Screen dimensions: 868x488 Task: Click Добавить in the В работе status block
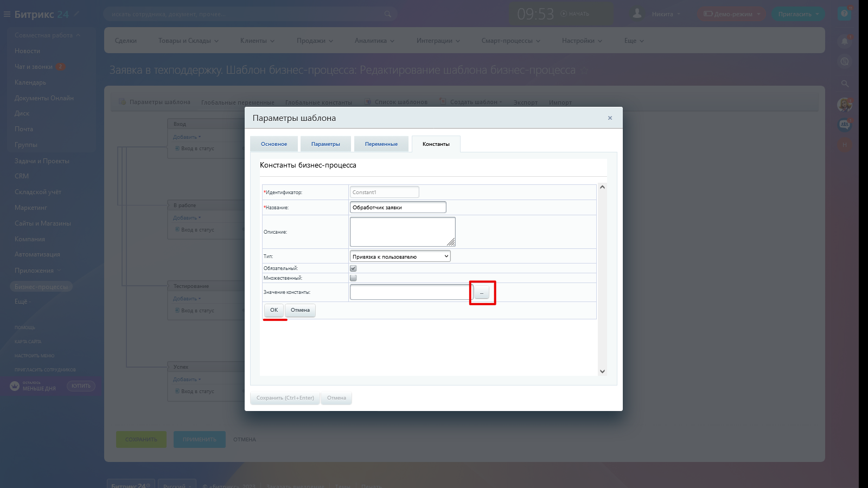tap(187, 218)
